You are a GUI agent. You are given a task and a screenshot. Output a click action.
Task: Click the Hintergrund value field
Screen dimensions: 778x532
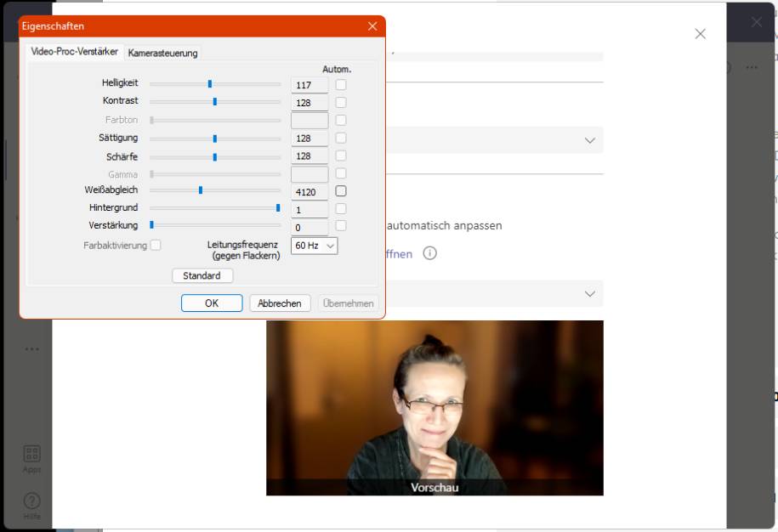coord(309,210)
